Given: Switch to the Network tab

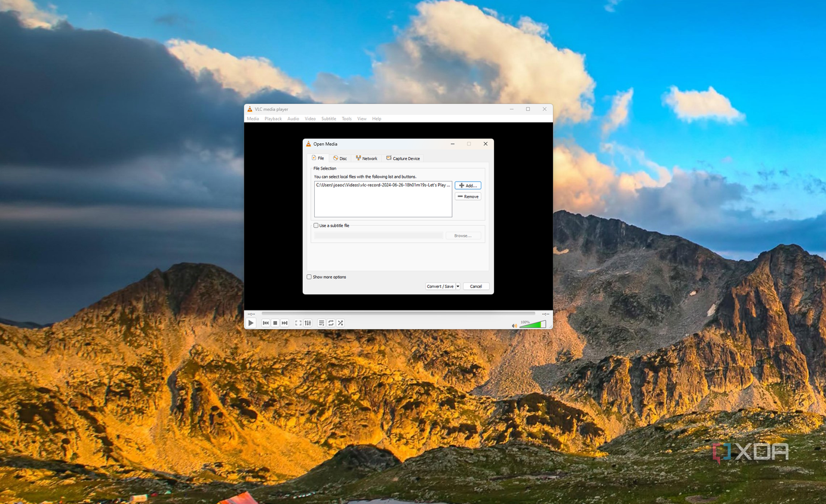Looking at the screenshot, I should 367,158.
